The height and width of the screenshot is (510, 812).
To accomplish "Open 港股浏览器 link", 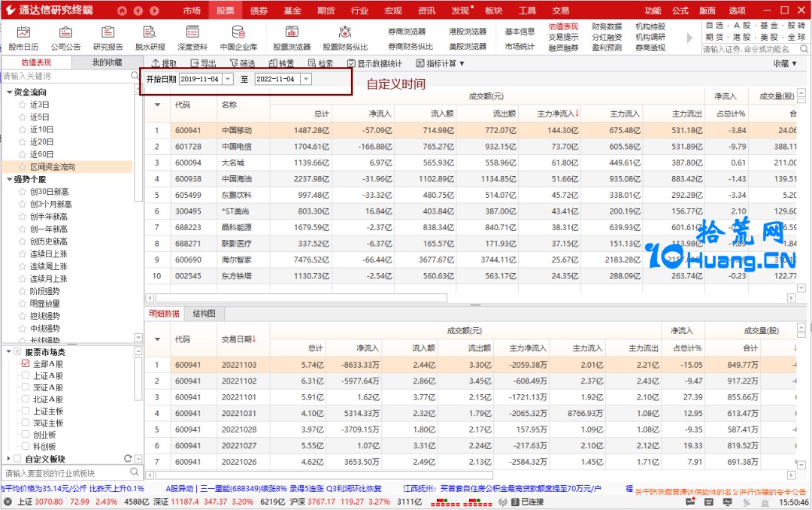I will 468,32.
